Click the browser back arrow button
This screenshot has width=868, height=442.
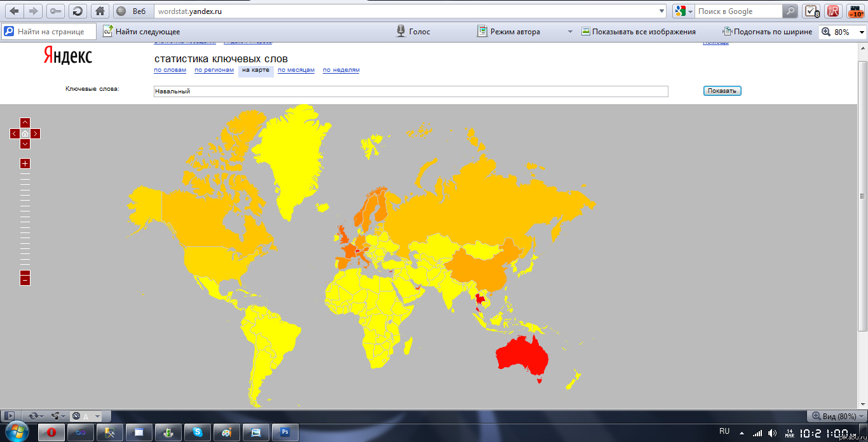[x=14, y=11]
